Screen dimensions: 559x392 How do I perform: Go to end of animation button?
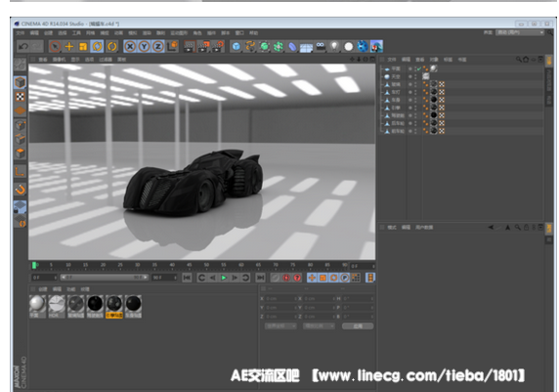pos(261,278)
